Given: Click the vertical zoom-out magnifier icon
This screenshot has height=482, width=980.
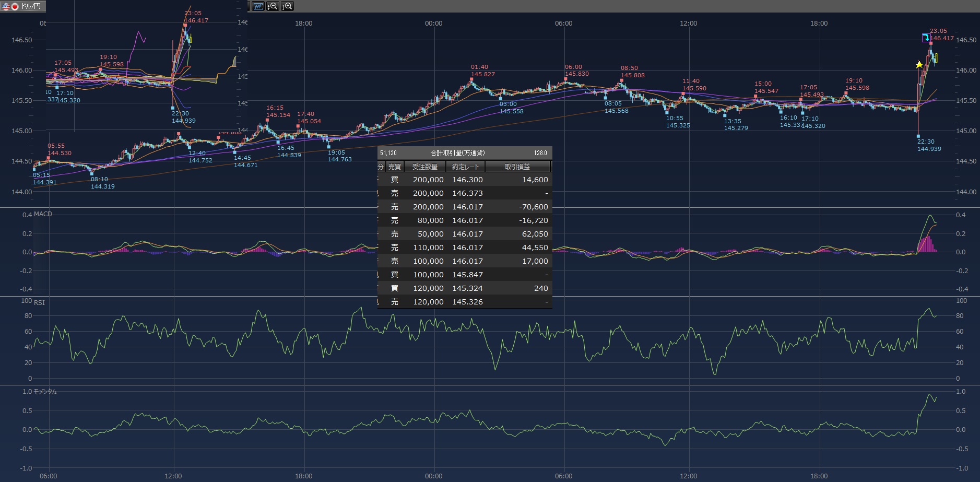Looking at the screenshot, I should [x=273, y=6].
